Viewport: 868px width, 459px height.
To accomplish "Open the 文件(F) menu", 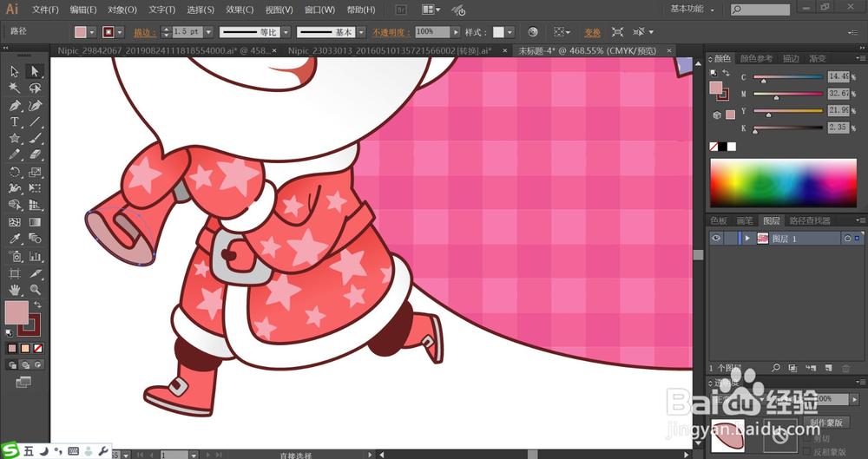I will [45, 10].
